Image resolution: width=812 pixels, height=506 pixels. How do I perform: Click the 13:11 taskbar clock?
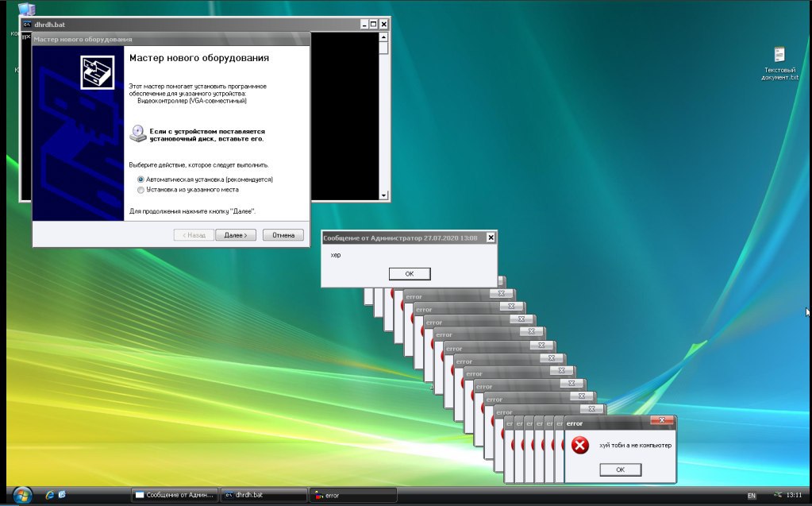(794, 495)
